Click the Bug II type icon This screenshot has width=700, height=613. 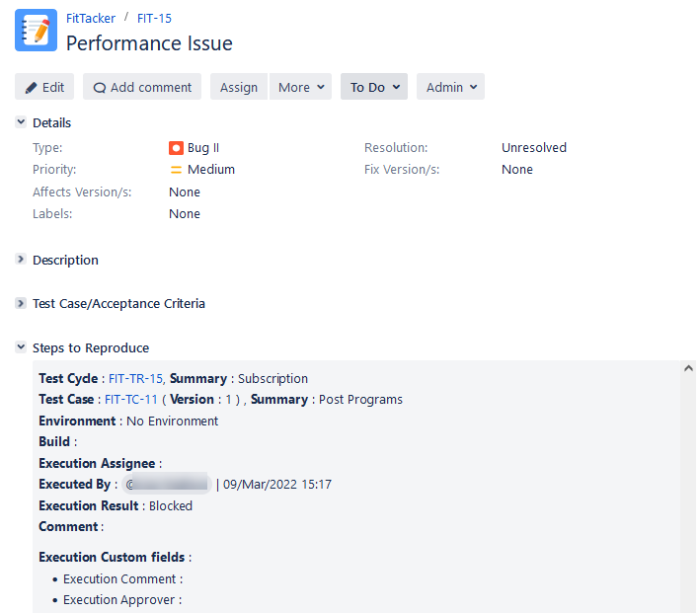(x=176, y=148)
